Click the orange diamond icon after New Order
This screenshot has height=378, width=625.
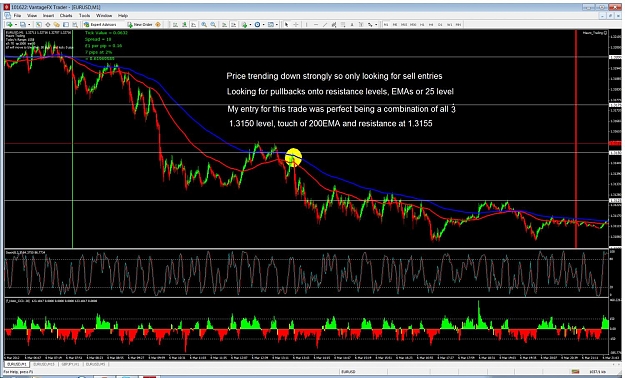point(158,25)
